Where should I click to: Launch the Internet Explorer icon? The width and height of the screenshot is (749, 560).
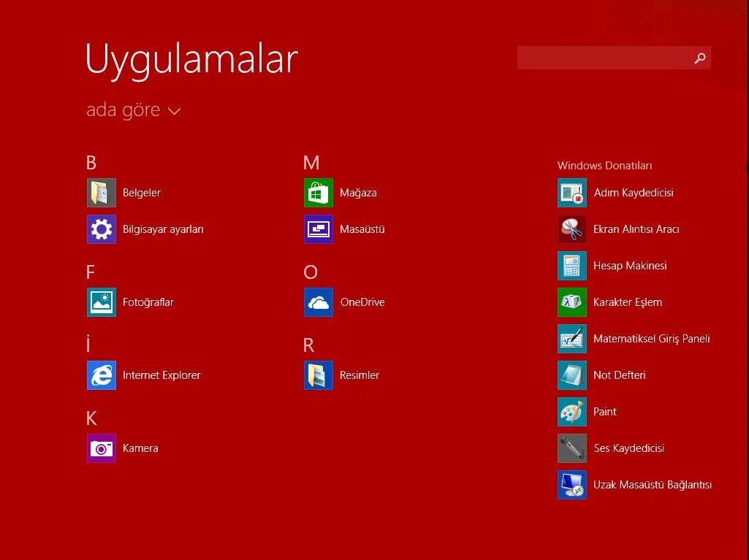click(102, 375)
